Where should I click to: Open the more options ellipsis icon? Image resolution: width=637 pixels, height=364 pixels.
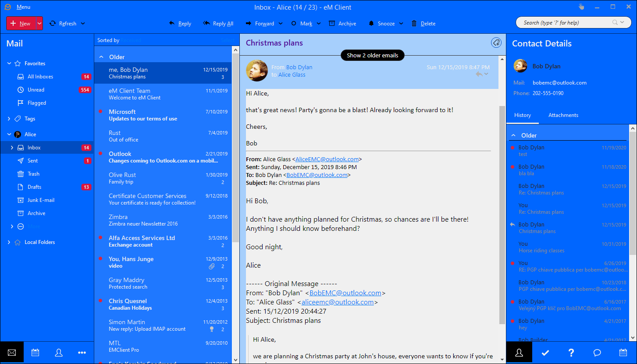(x=82, y=353)
